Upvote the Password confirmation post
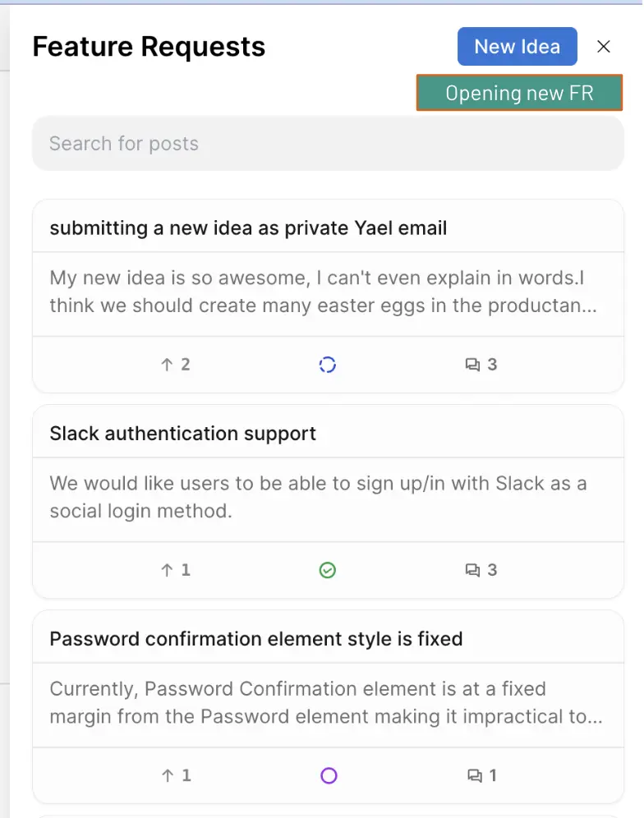The image size is (644, 818). [174, 774]
